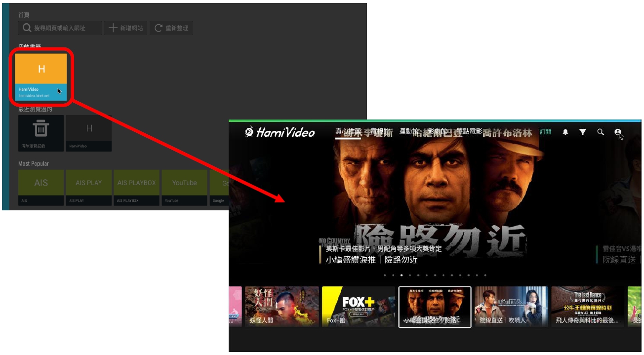Image resolution: width=644 pixels, height=355 pixels.
Task: Click the 搜尋網頁或輸入網址 search field
Action: click(x=60, y=28)
